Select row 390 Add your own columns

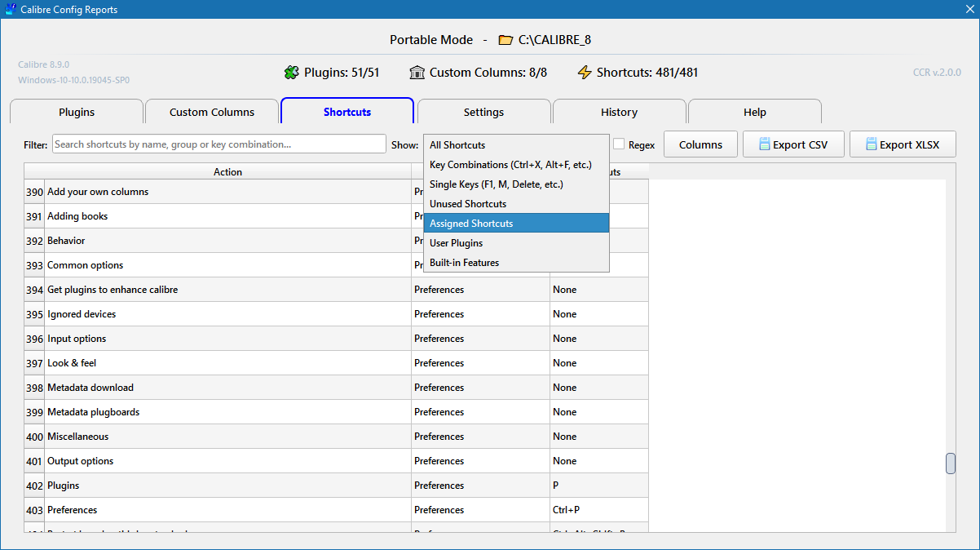[227, 192]
